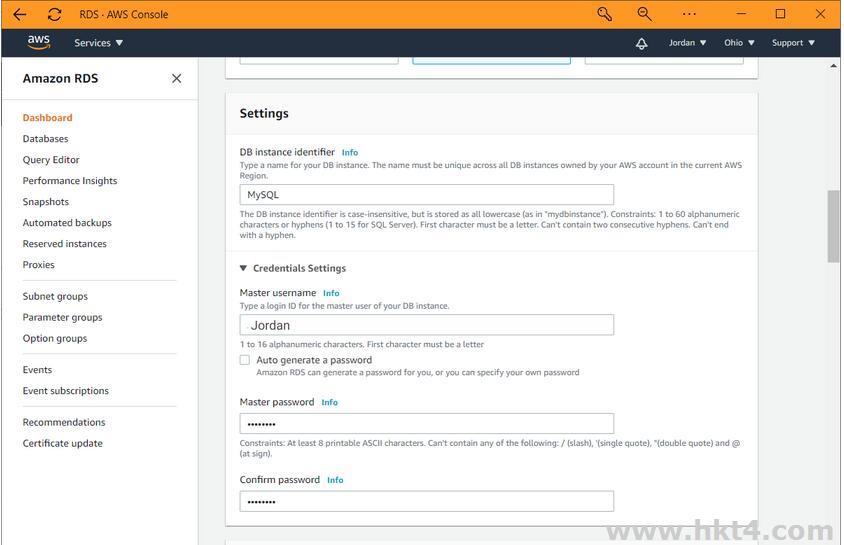844x545 pixels.
Task: Click Info link next to Master username
Action: click(x=331, y=293)
